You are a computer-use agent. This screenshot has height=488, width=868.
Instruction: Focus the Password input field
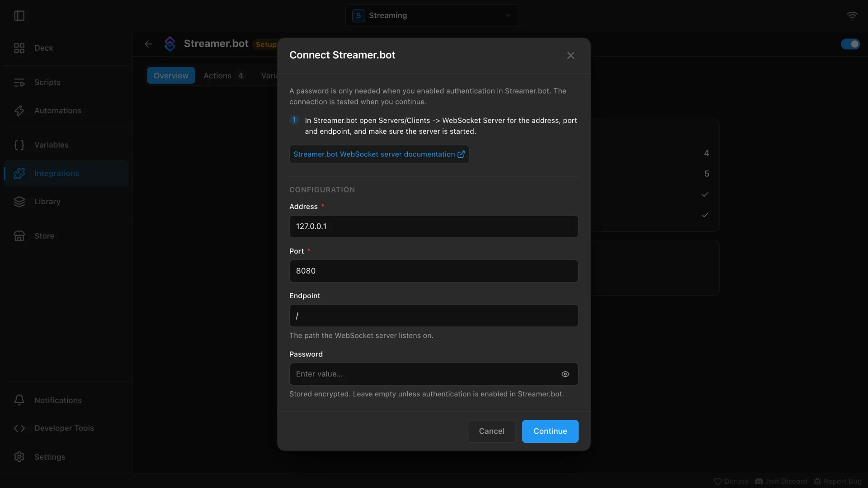tap(434, 374)
